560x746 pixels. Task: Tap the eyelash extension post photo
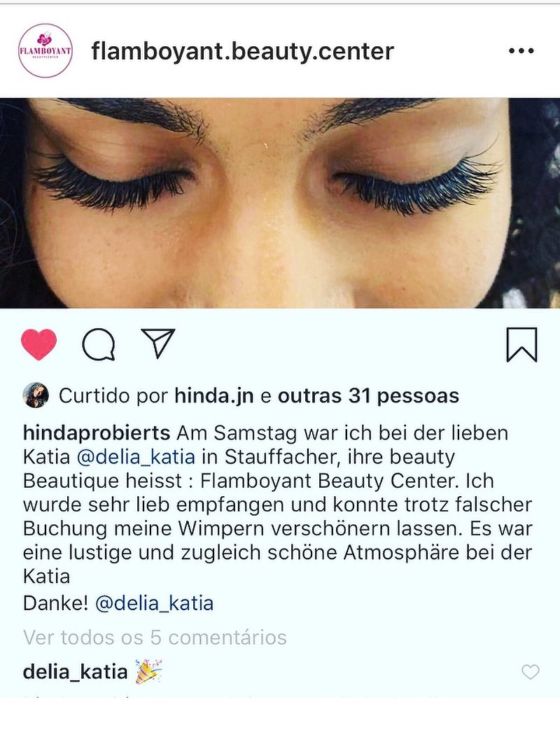pos(280,203)
